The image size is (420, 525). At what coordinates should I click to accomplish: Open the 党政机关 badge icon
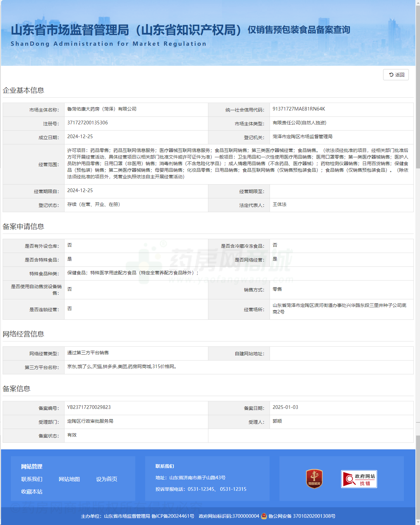314,479
